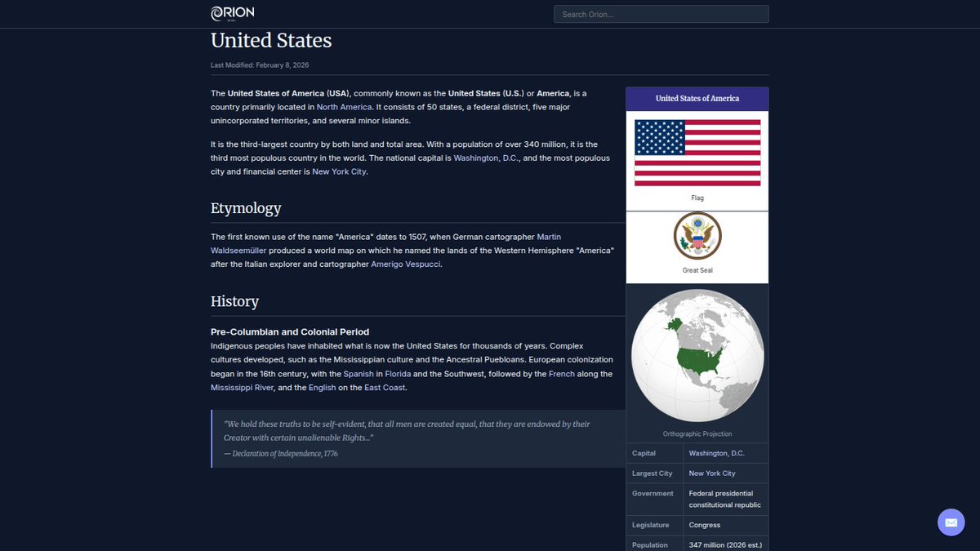
Task: Click the Largest City label in the infobox
Action: coord(653,473)
